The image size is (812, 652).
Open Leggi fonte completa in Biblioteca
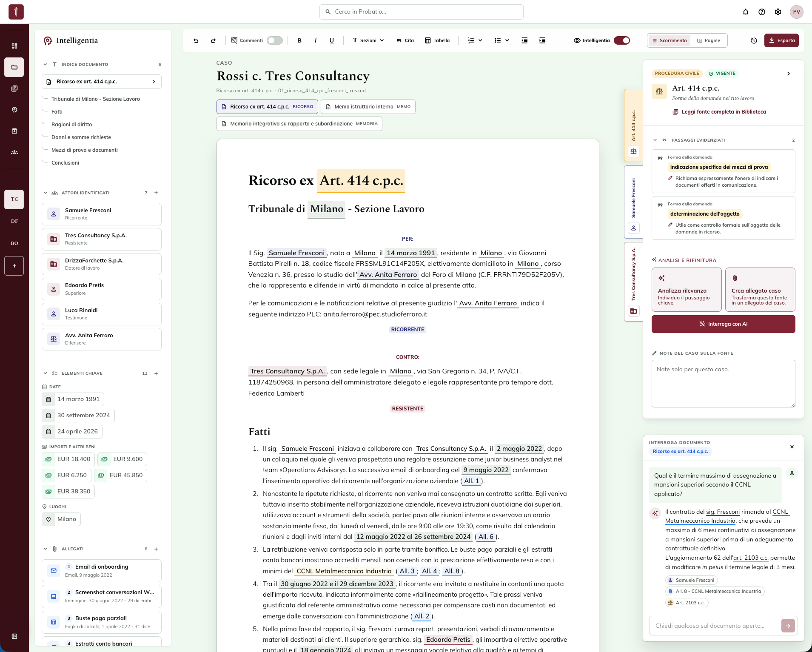pos(719,112)
